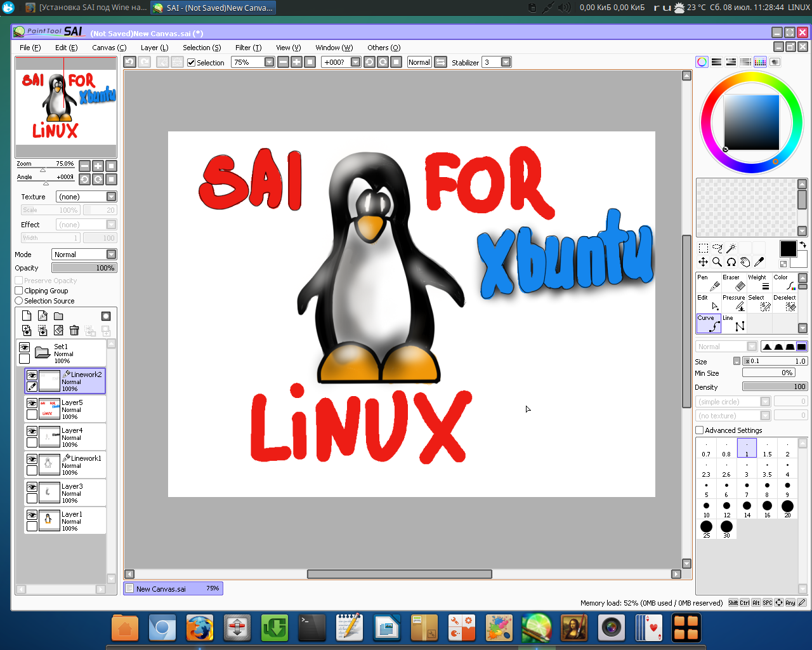Toggle the swatches panel icon
Image resolution: width=812 pixels, height=650 pixels.
(760, 62)
